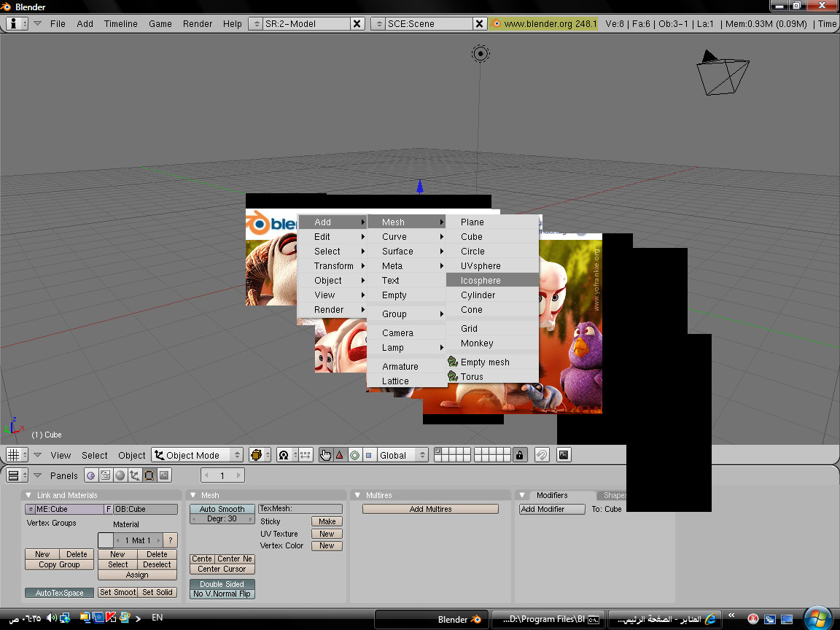This screenshot has height=630, width=840.
Task: Open the Object Mode dropdown
Action: (x=197, y=455)
